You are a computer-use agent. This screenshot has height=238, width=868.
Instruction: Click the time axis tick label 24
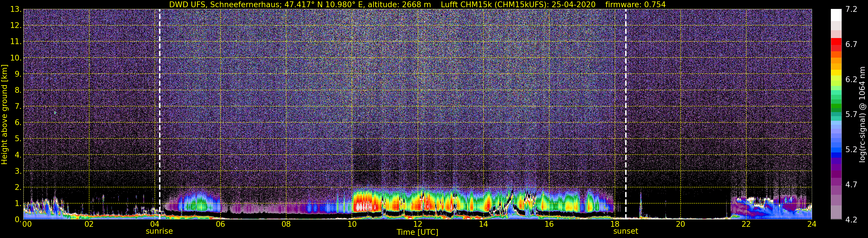pyautogui.click(x=812, y=224)
